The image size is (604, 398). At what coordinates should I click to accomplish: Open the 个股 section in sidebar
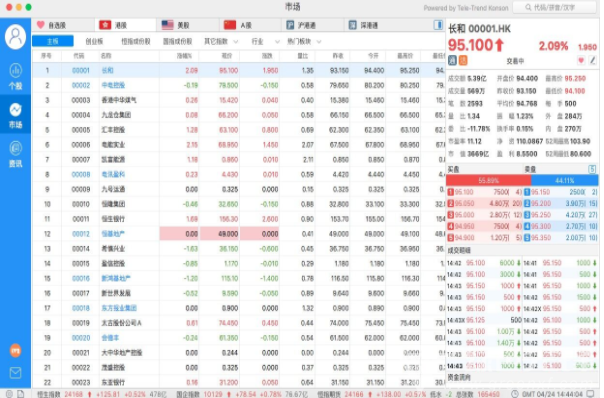click(15, 77)
